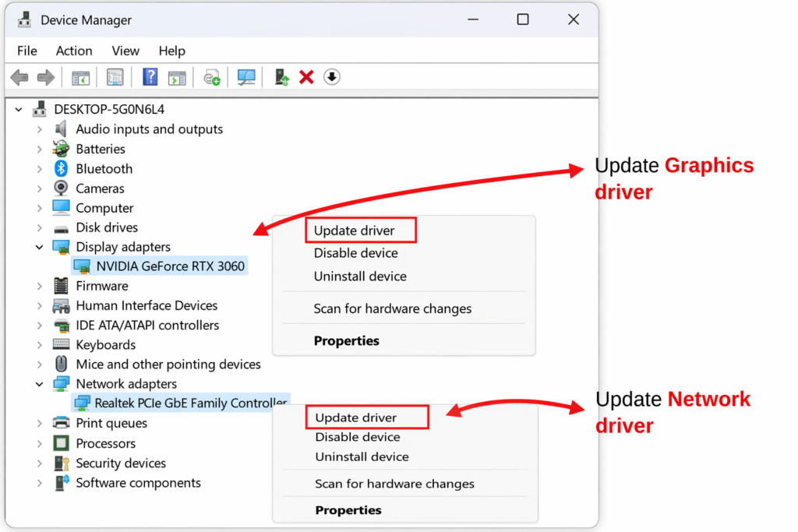Collapse the DESKTOP-5G0N6L4 root node
798x532 pixels.
tap(19, 109)
